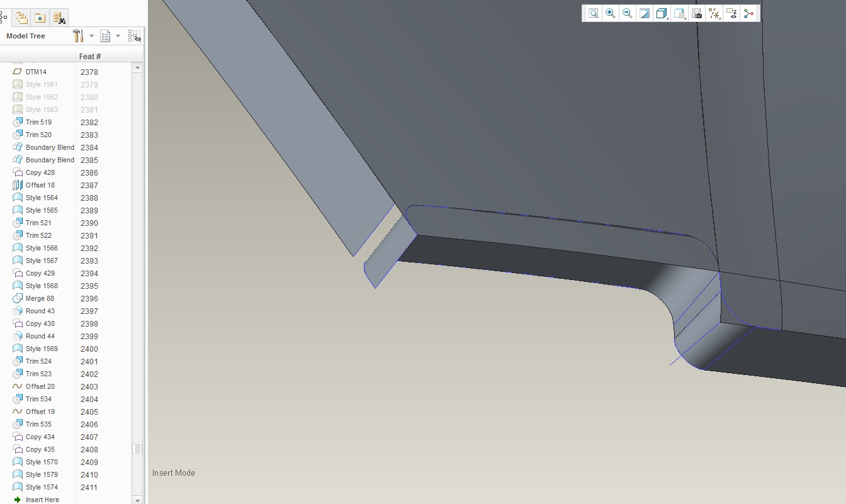Click the Round 44 feature icon
The width and height of the screenshot is (846, 504).
click(x=18, y=336)
